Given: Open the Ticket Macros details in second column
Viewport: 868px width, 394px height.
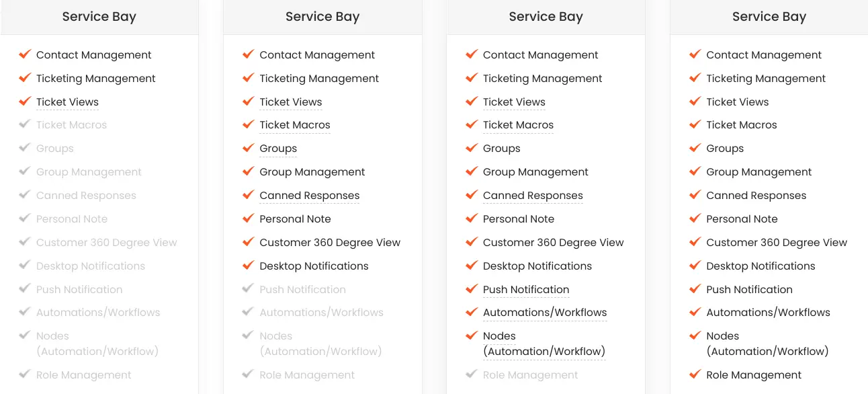Looking at the screenshot, I should click(x=294, y=124).
